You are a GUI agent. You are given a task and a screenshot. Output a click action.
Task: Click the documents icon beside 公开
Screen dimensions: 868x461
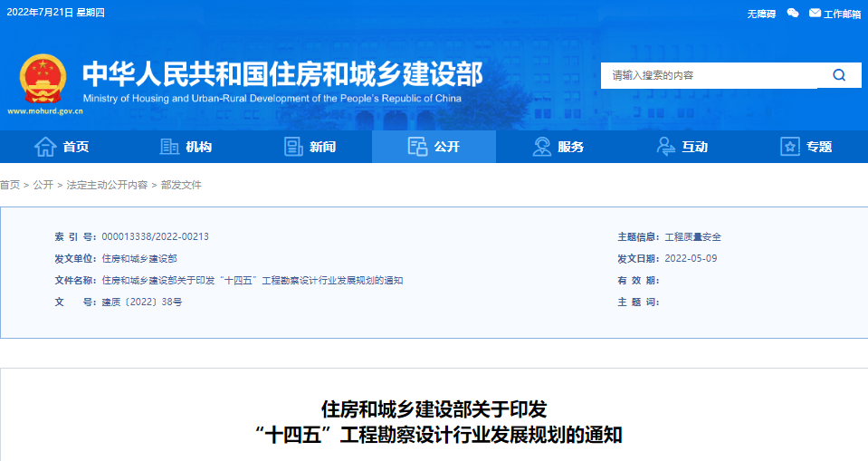pyautogui.click(x=417, y=147)
